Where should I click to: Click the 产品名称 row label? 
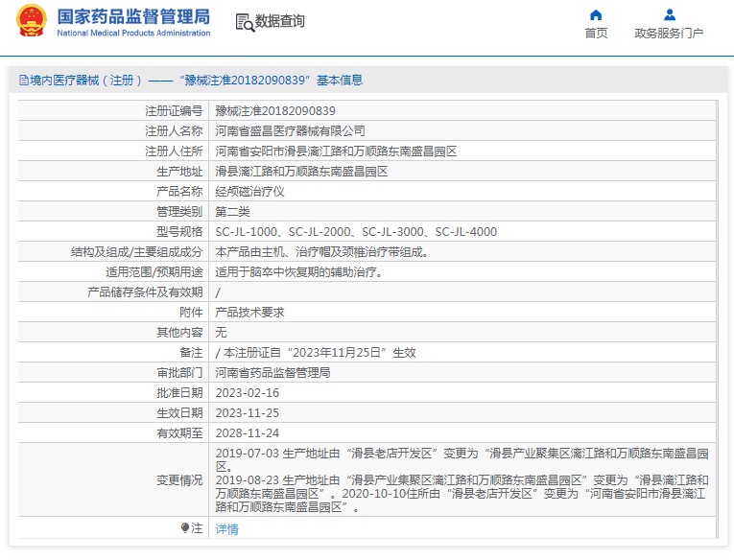[179, 192]
